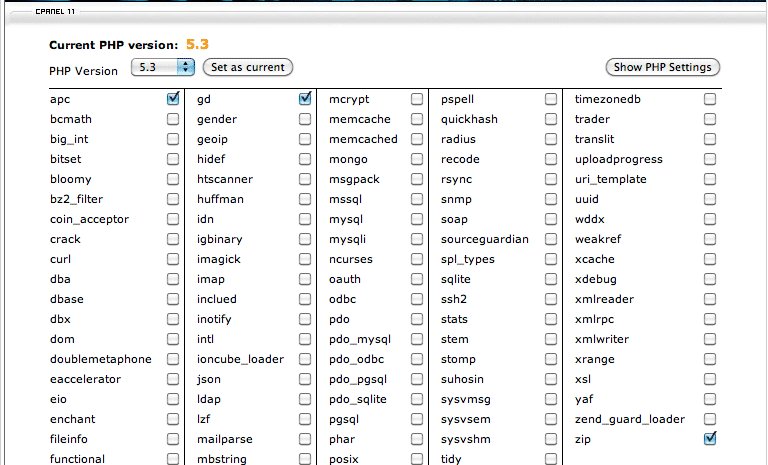The height and width of the screenshot is (465, 768).
Task: Uncheck the apc extension checkbox
Action: coord(173,98)
